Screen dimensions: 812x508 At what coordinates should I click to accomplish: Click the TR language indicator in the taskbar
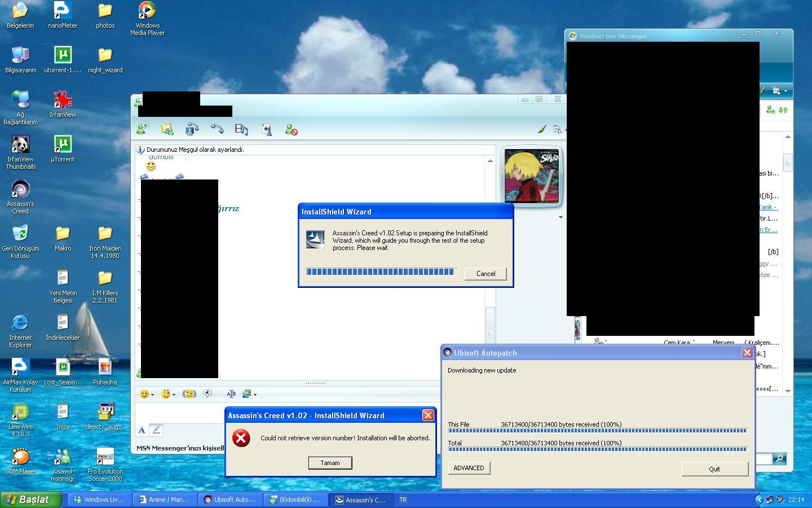pos(403,500)
